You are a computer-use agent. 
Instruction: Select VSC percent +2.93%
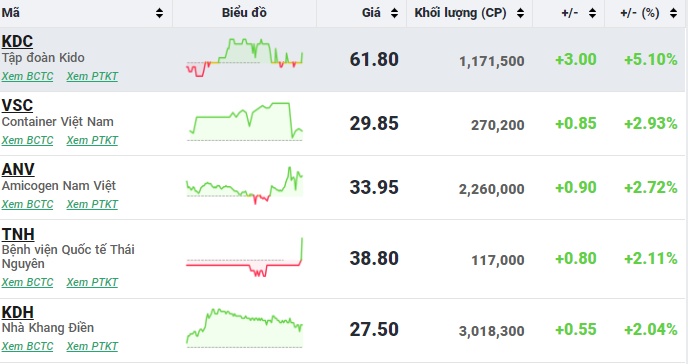pos(651,124)
